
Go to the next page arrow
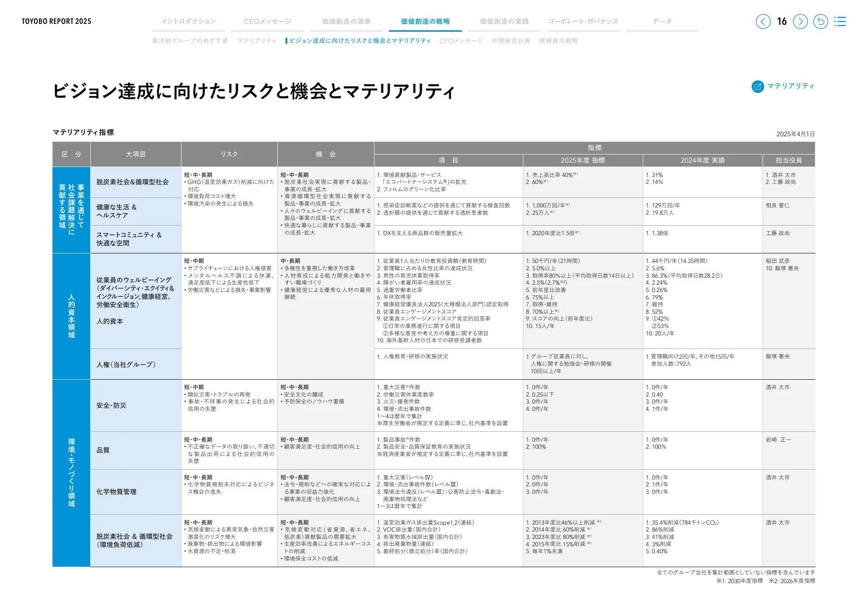(x=800, y=21)
